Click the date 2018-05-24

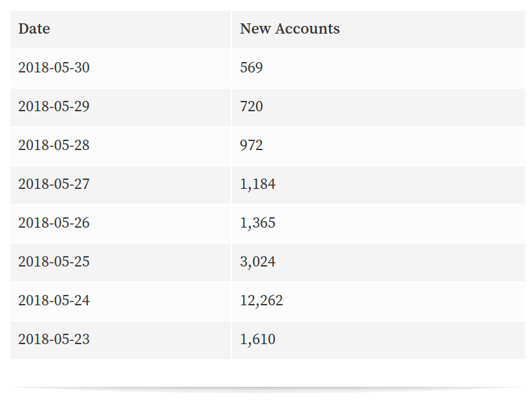(54, 300)
